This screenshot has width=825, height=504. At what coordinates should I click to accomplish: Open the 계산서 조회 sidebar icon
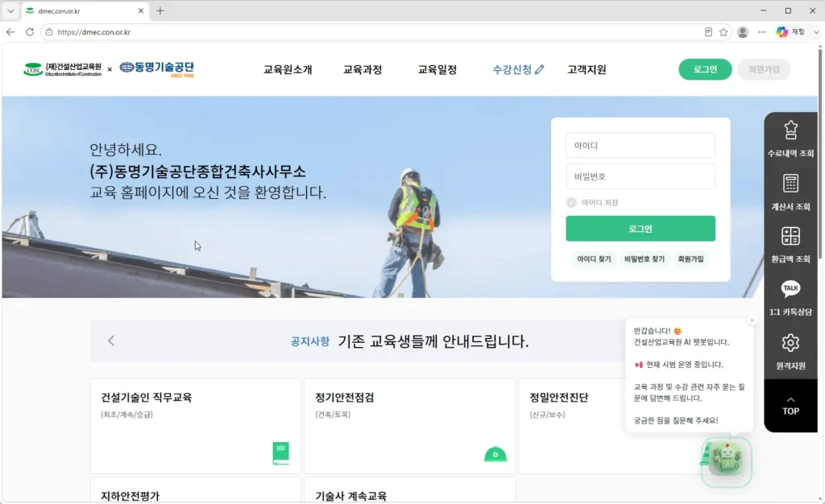pyautogui.click(x=790, y=192)
